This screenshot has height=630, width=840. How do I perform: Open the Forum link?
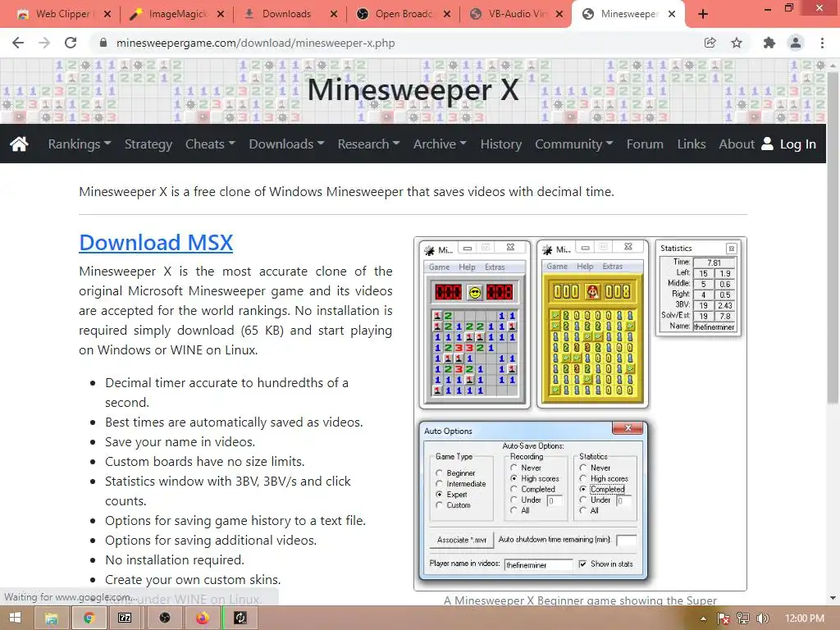click(x=645, y=144)
